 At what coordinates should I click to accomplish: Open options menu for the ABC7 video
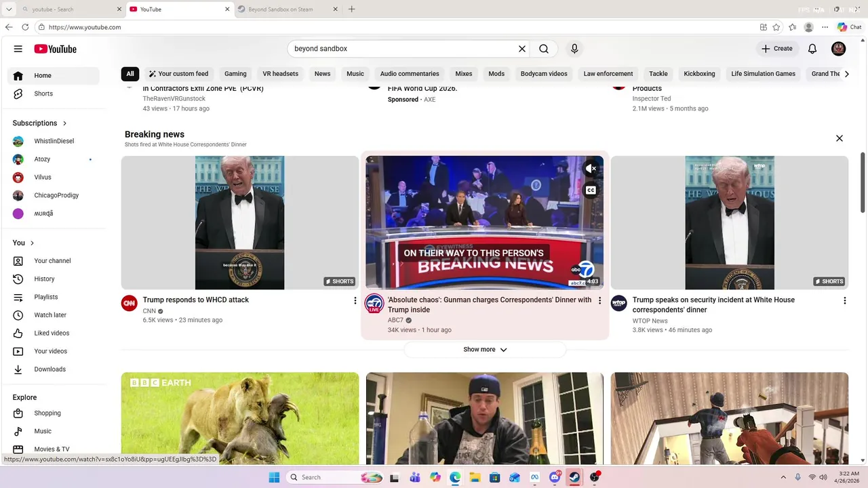click(599, 300)
